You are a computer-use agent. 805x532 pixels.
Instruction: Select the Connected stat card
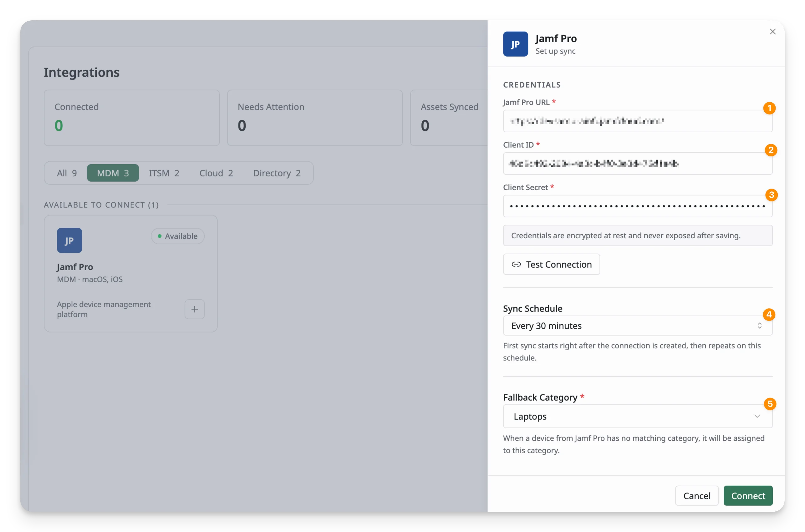point(132,118)
